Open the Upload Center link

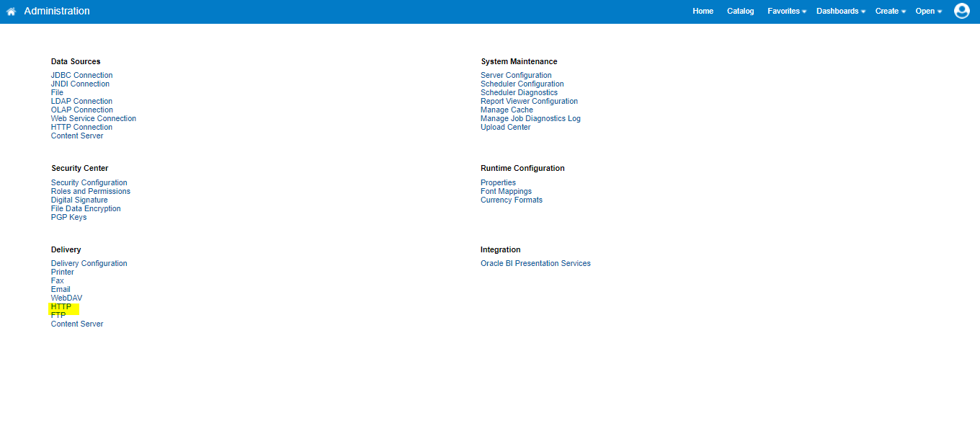click(505, 127)
